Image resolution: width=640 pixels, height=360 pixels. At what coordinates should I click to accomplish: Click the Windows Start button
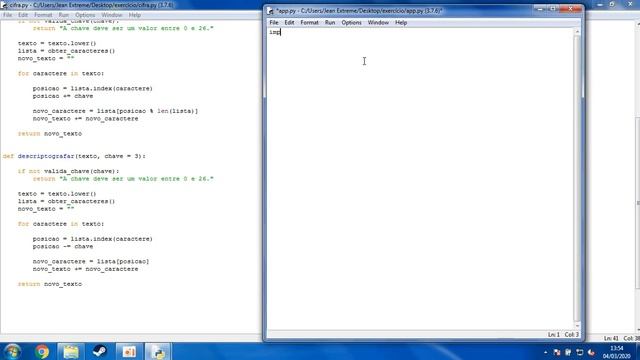[x=13, y=351]
